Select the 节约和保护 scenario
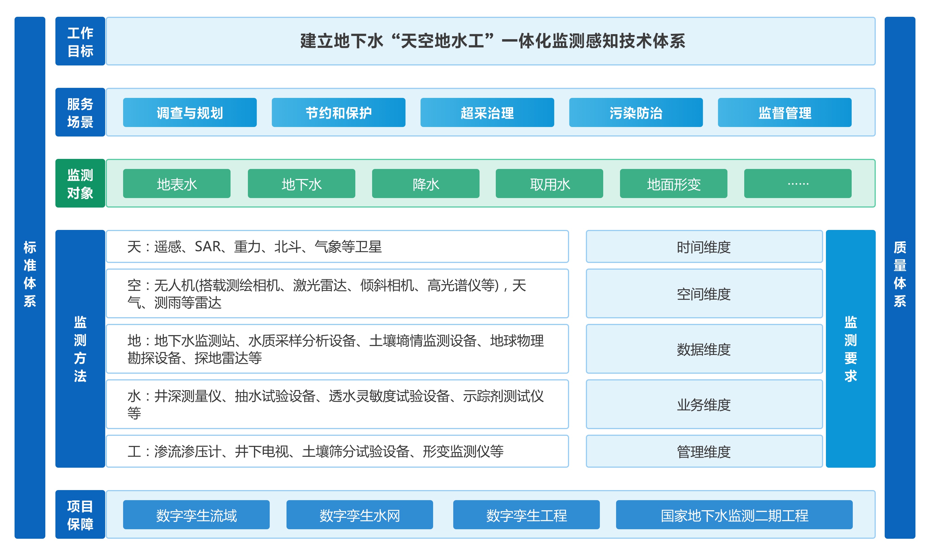This screenshot has height=560, width=930. pyautogui.click(x=338, y=112)
